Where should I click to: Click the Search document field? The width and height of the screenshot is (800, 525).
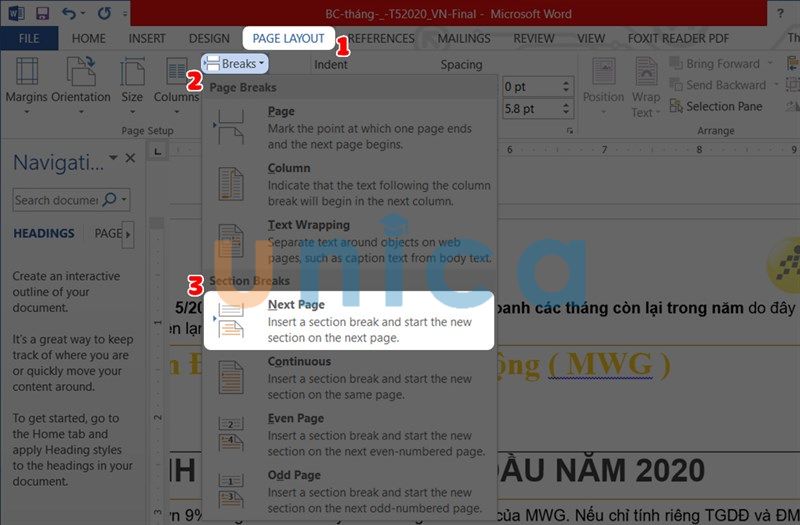pyautogui.click(x=56, y=199)
